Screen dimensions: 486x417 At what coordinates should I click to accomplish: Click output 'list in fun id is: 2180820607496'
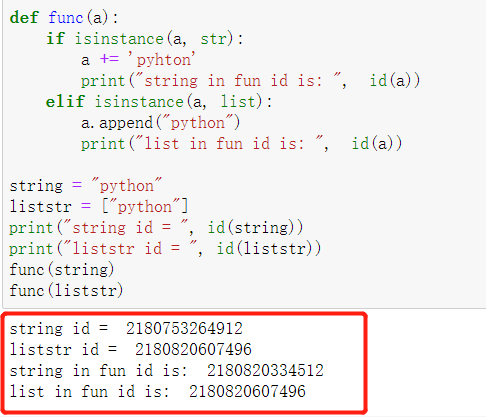(x=158, y=392)
